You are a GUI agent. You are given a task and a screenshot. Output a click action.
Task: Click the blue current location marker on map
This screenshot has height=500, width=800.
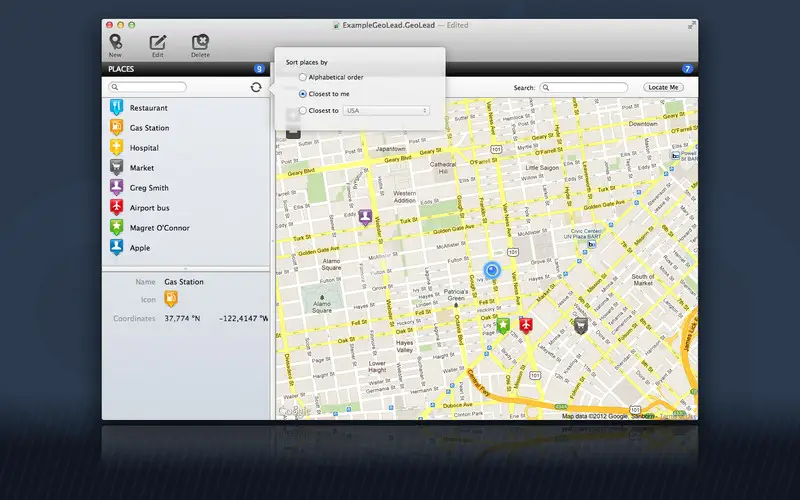tap(492, 270)
